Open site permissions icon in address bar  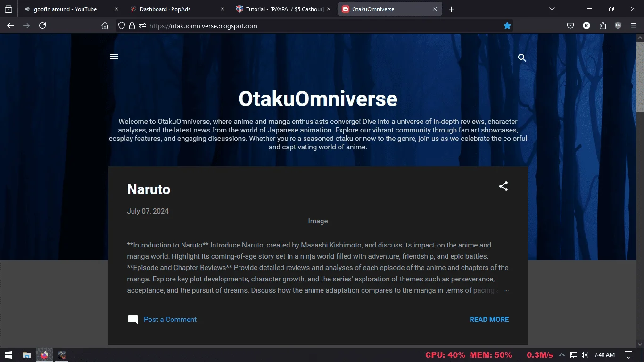(x=142, y=26)
